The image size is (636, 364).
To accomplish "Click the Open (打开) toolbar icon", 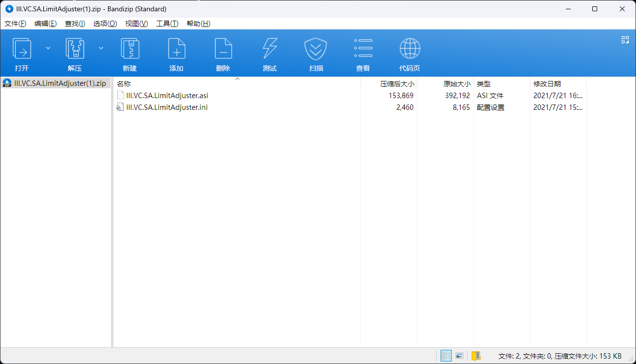I will 22,49.
